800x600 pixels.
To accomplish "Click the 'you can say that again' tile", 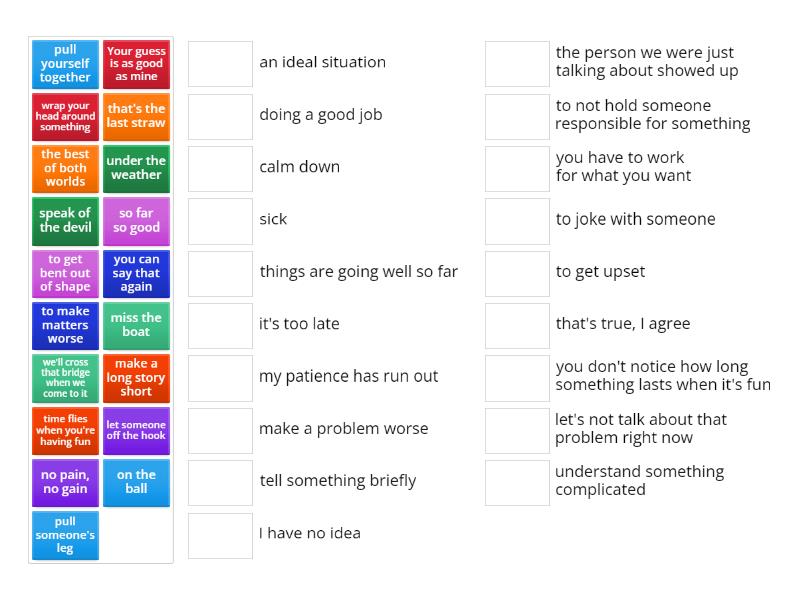I will click(x=137, y=273).
